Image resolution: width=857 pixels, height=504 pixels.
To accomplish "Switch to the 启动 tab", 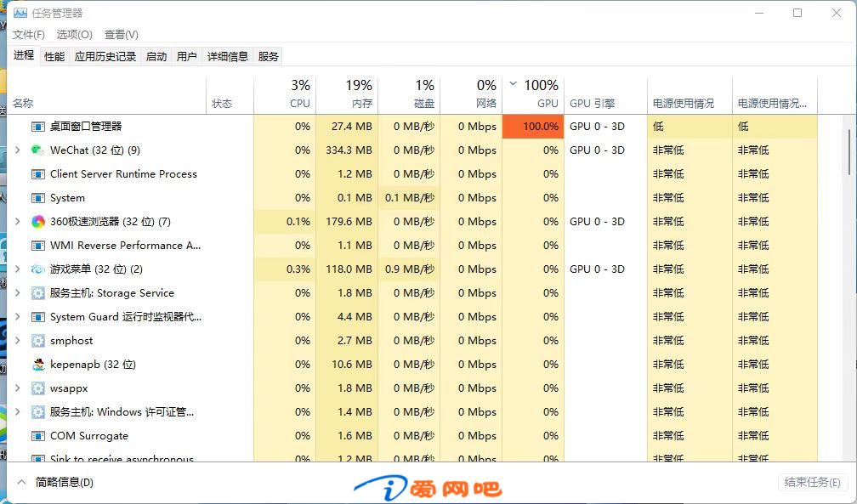I will tap(156, 56).
